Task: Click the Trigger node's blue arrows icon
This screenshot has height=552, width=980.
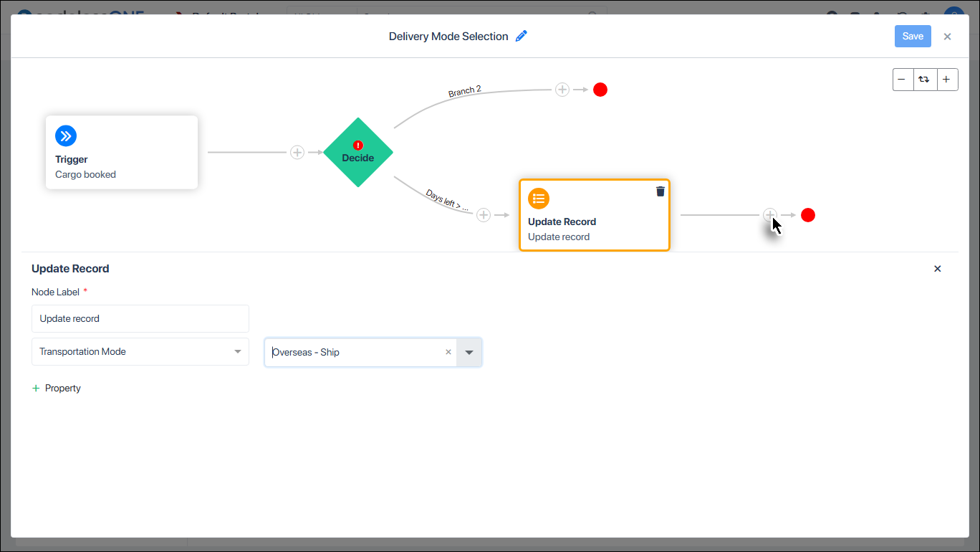Action: pos(66,135)
